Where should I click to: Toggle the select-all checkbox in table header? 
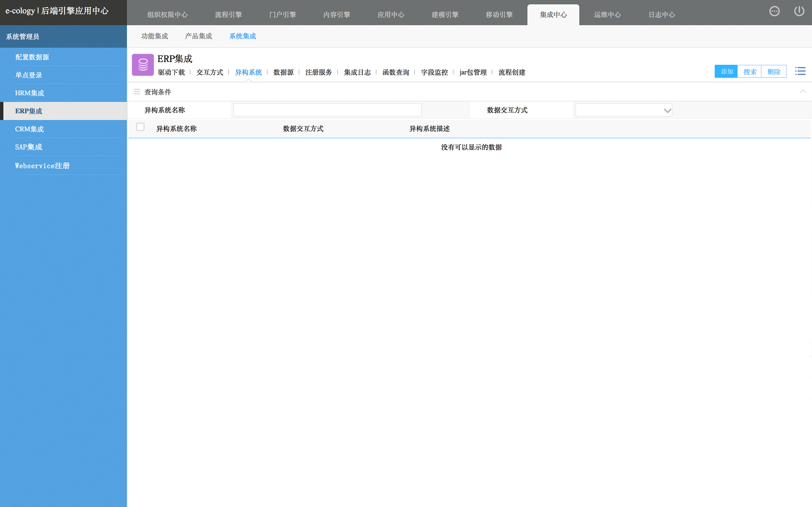(140, 127)
